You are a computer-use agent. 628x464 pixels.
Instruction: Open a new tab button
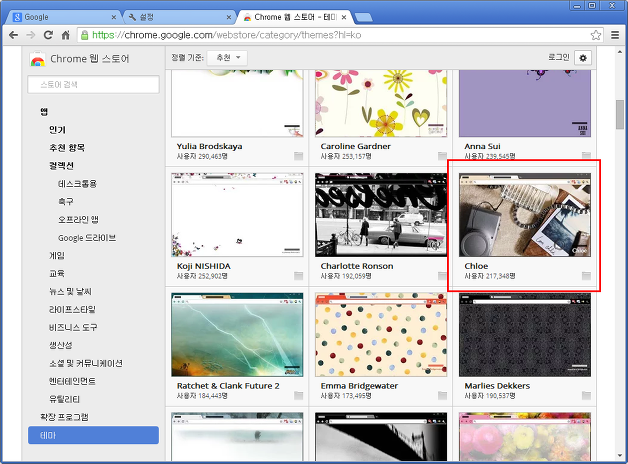click(364, 17)
